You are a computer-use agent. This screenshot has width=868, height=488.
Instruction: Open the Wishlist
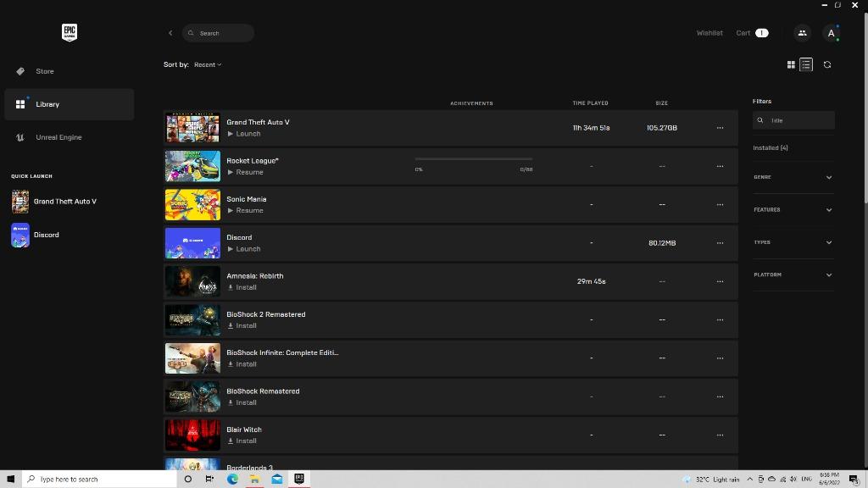pos(709,33)
